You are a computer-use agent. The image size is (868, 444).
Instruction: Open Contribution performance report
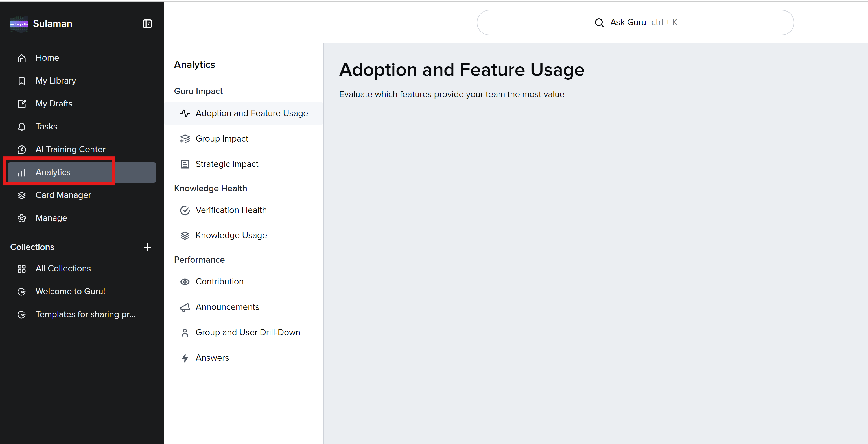(x=219, y=282)
